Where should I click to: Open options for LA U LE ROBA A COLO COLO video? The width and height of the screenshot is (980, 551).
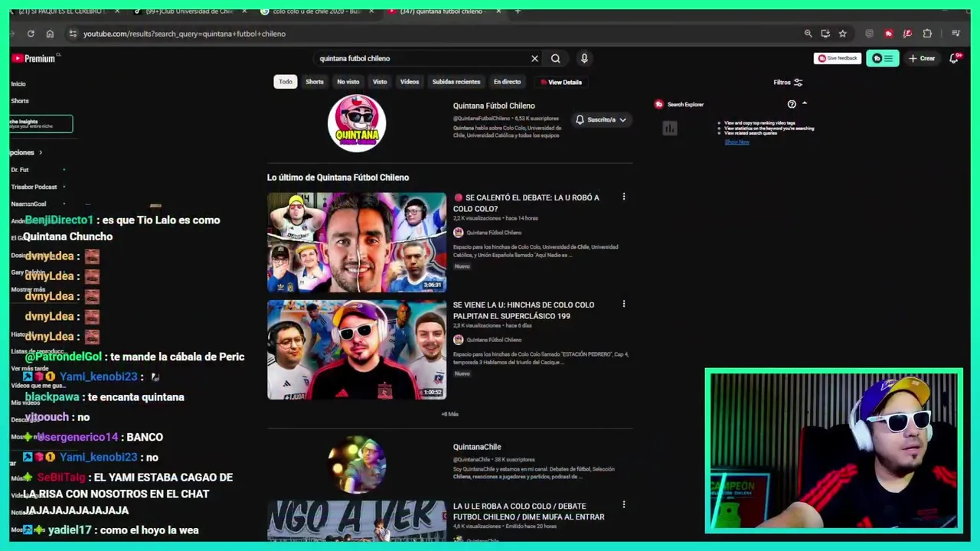(x=624, y=505)
